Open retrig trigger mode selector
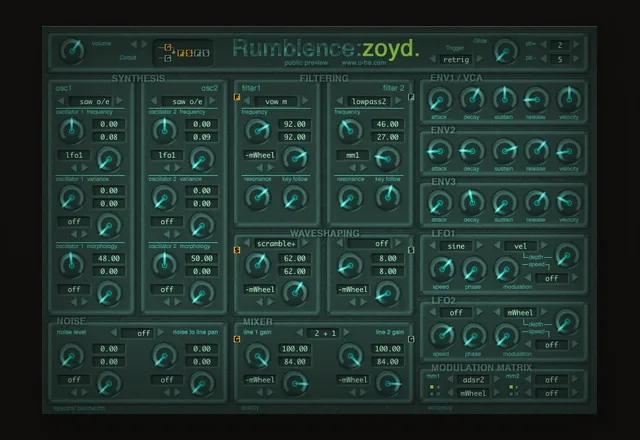 [x=456, y=60]
